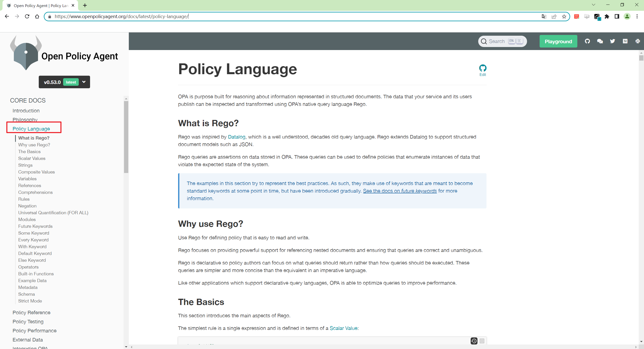644x349 pixels.
Task: Open the OPA Slack icon
Action: point(638,41)
